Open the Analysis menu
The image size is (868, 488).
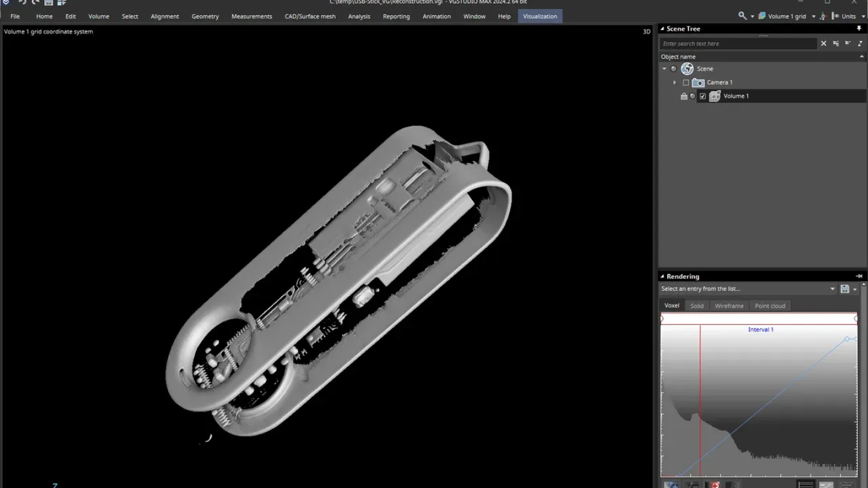point(359,16)
